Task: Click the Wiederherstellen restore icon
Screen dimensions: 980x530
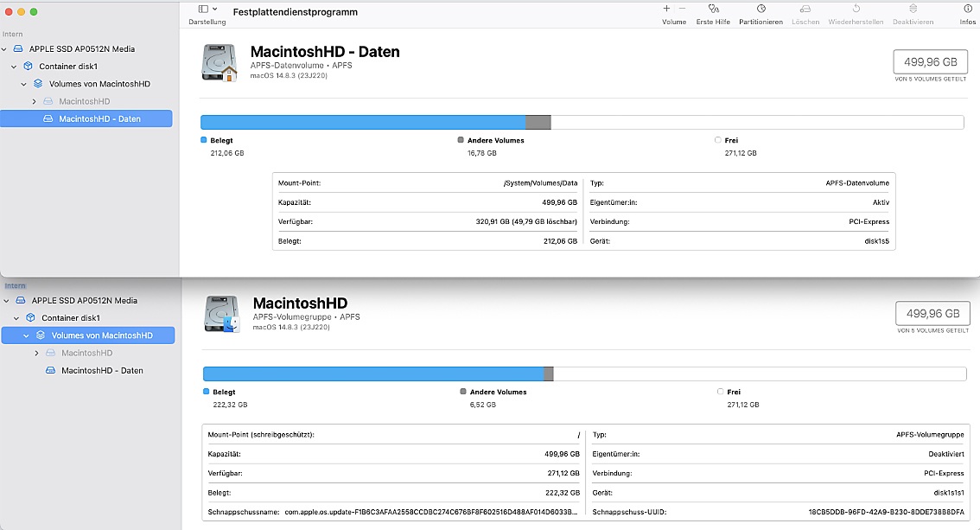Action: tap(855, 9)
